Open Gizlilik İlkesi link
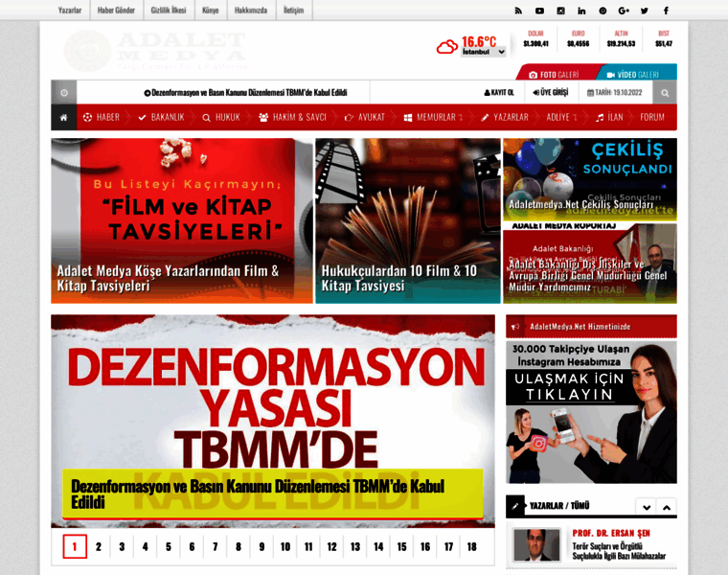Screen dimensions: 728x575 click(169, 11)
